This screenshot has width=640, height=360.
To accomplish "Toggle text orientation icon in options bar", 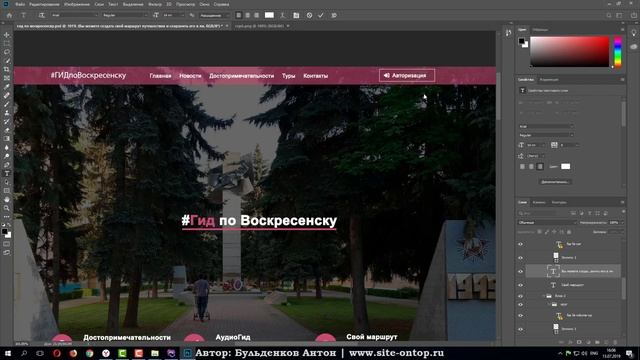I will [41, 15].
